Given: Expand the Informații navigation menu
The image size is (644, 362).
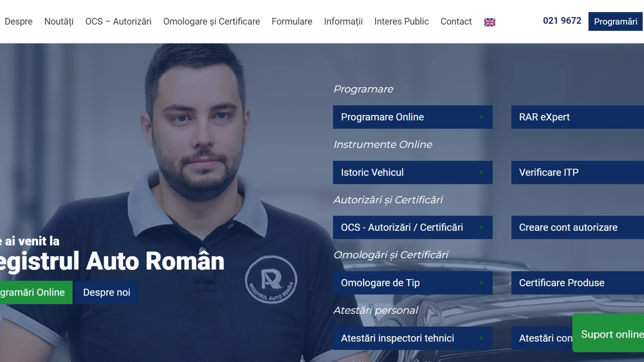Looking at the screenshot, I should click(x=343, y=21).
